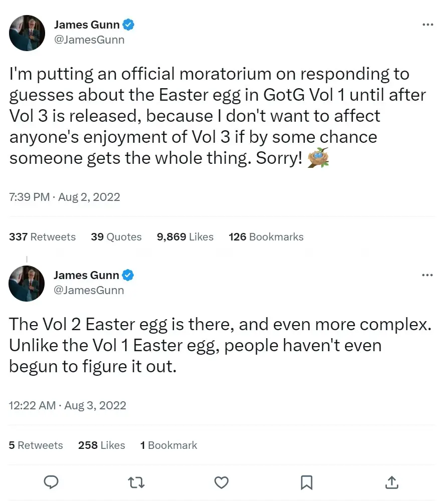Viewport: 448px width, 501px height.
Task: Open the more options menu on the first tweet
Action: pos(427,24)
